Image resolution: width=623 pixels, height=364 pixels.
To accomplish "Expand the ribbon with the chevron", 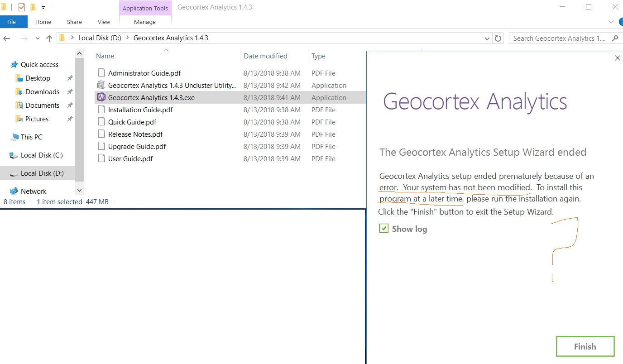I will coord(611,22).
